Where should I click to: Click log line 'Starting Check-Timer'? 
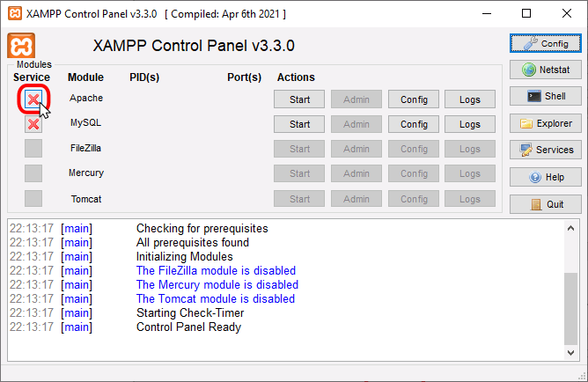coord(190,313)
